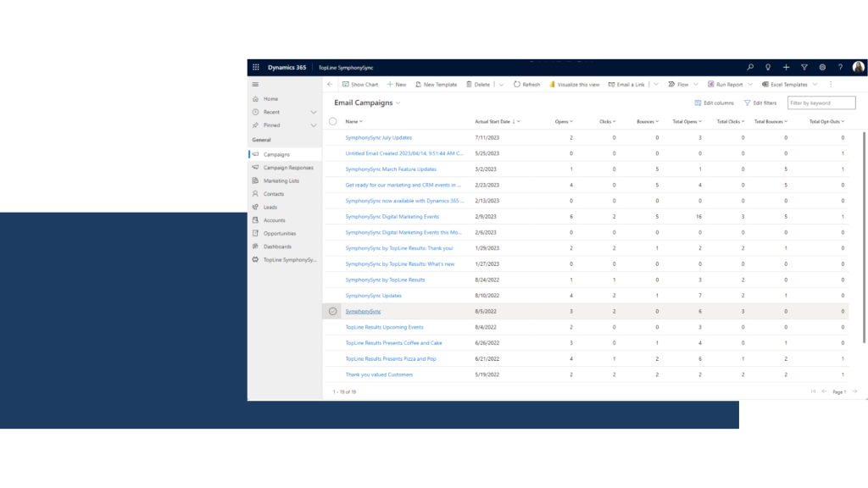Open the TopLine Results Upcoming Events campaign

384,328
